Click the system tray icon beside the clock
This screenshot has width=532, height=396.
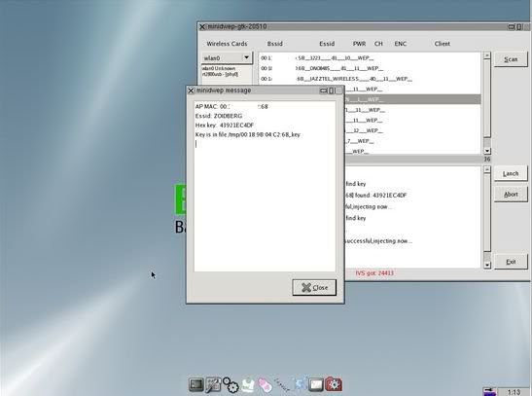click(489, 391)
